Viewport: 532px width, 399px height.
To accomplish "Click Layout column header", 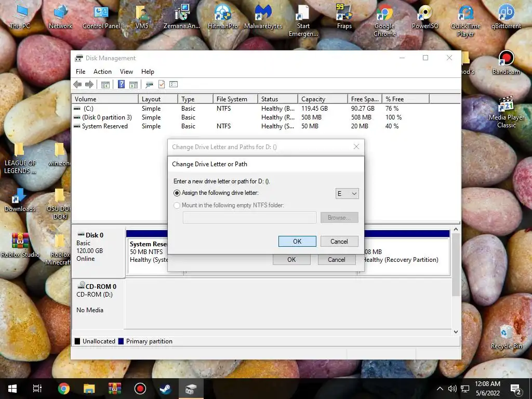I will tap(158, 99).
